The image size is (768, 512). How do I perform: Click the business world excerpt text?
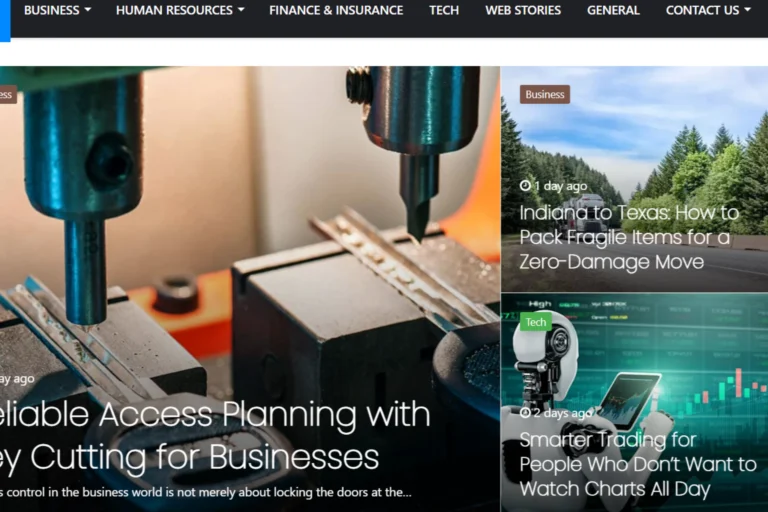(206, 492)
